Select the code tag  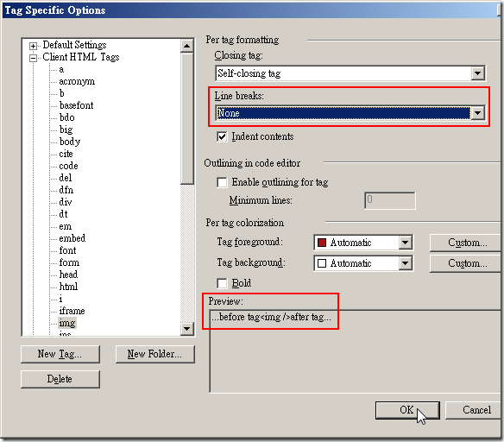(68, 166)
